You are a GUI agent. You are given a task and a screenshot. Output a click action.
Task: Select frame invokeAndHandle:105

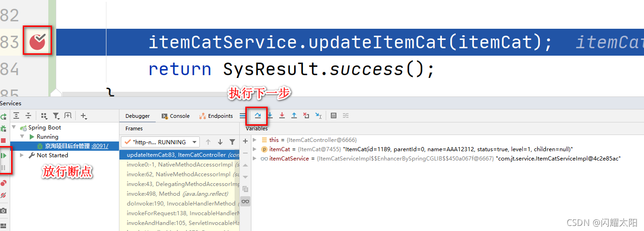(x=179, y=223)
